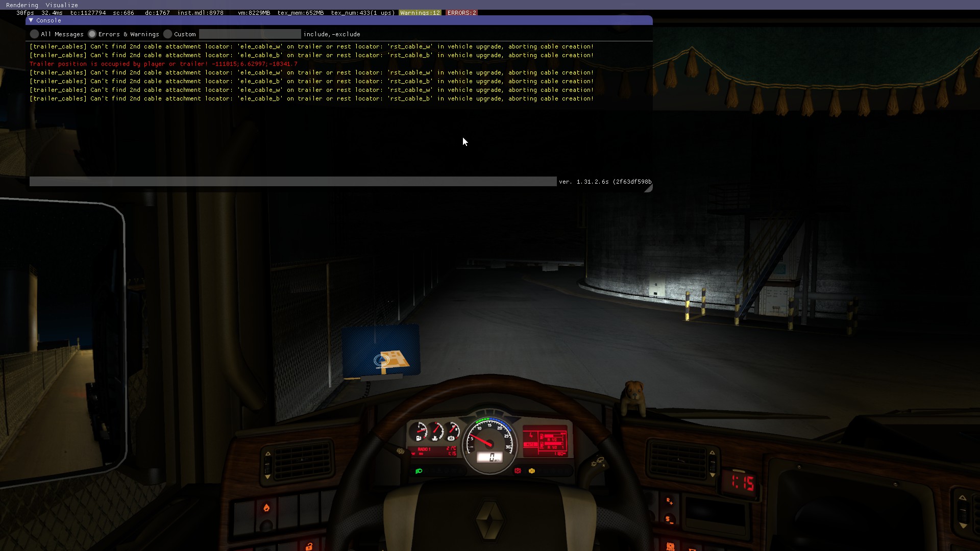Click the 'tex_mem:652MB' status entry

click(x=301, y=13)
